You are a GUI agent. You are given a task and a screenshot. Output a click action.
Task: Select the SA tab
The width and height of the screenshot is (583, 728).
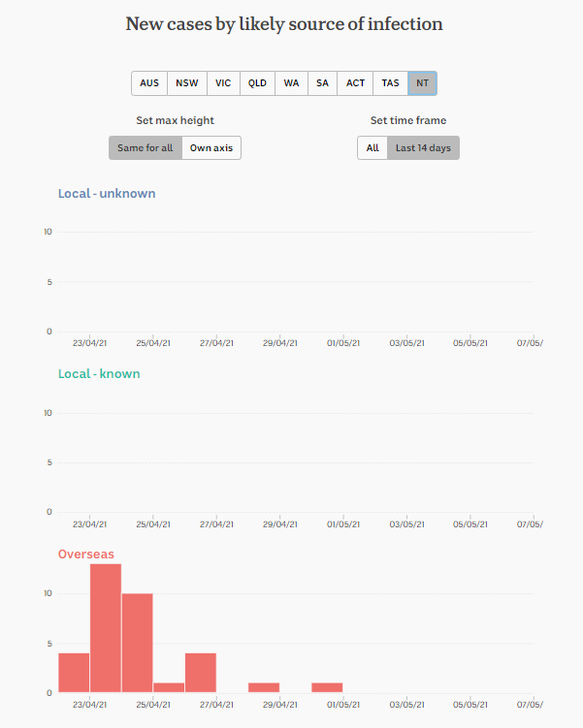tap(322, 83)
